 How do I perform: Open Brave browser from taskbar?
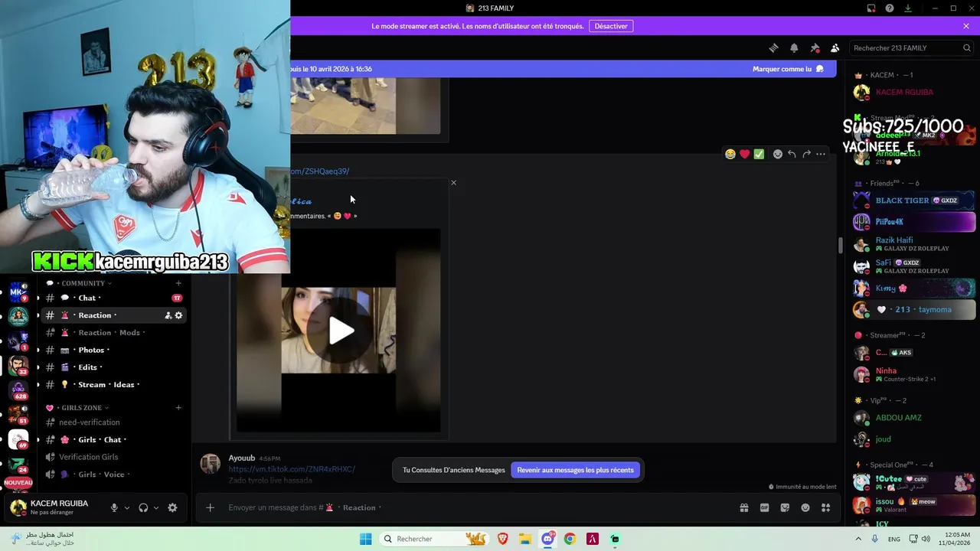click(502, 539)
